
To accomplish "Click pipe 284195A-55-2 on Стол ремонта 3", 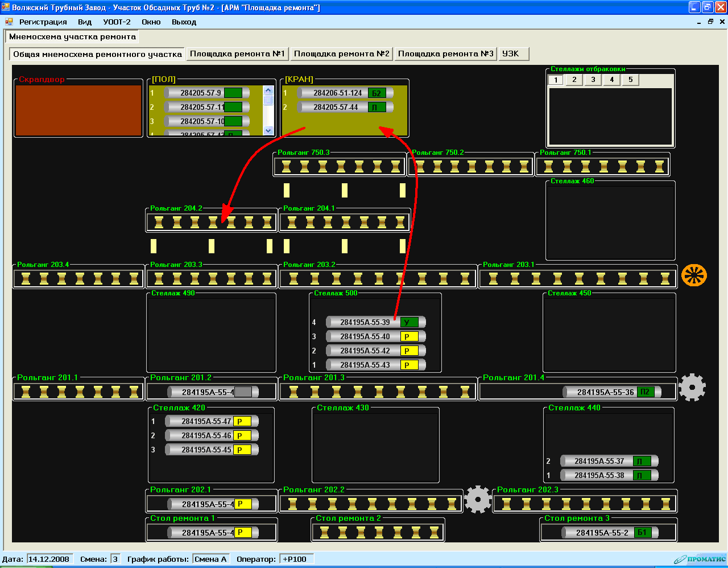I will [602, 533].
